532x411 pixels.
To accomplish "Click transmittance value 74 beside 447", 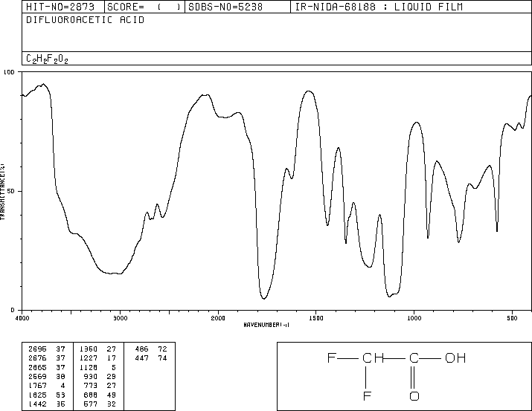I will [x=162, y=357].
